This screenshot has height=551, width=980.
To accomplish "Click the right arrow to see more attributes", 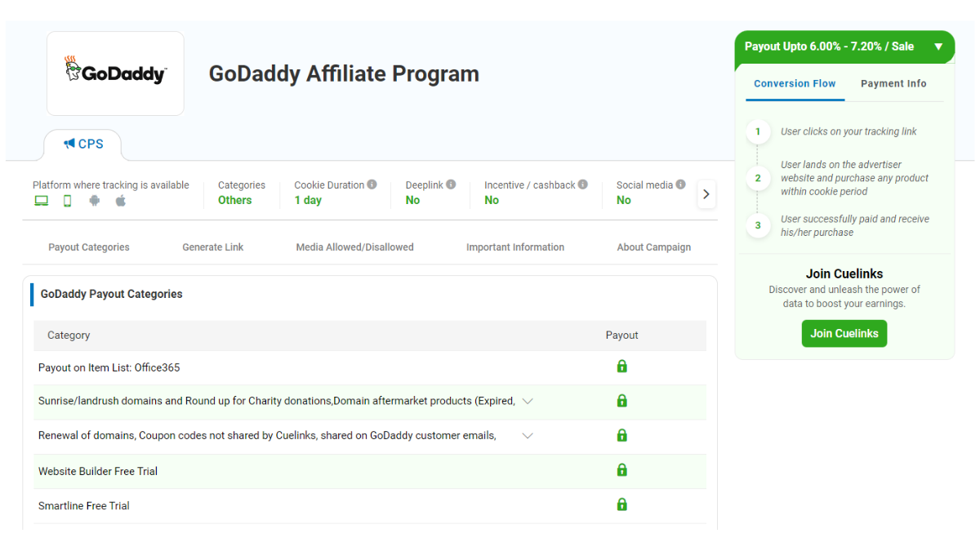I will tap(706, 193).
